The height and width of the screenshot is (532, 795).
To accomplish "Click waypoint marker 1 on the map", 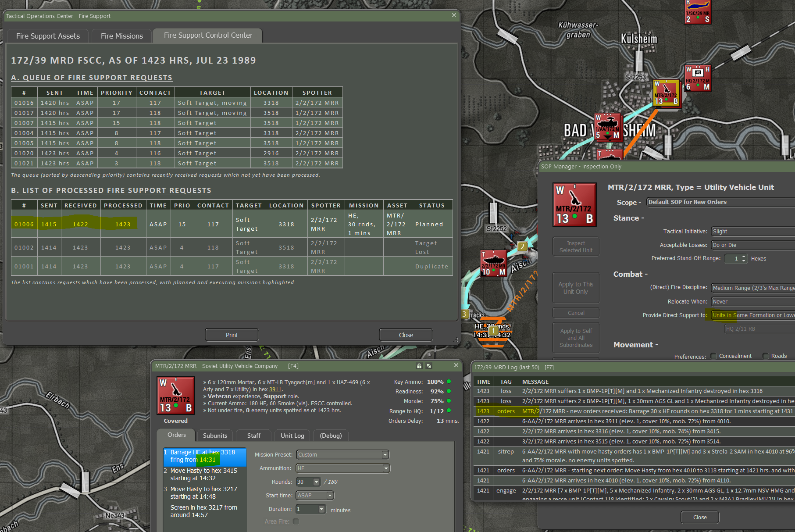I will [493, 331].
